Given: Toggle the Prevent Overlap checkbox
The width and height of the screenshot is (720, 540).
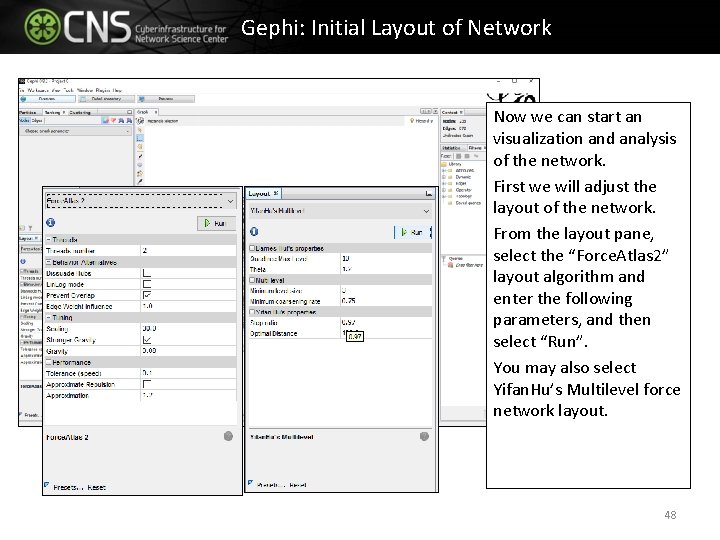Looking at the screenshot, I should coord(147,295).
